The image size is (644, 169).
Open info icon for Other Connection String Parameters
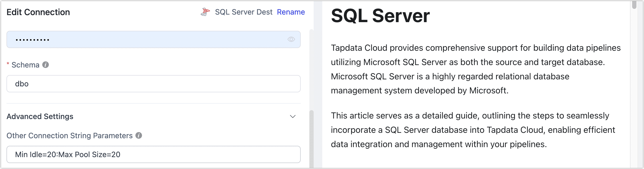point(139,136)
